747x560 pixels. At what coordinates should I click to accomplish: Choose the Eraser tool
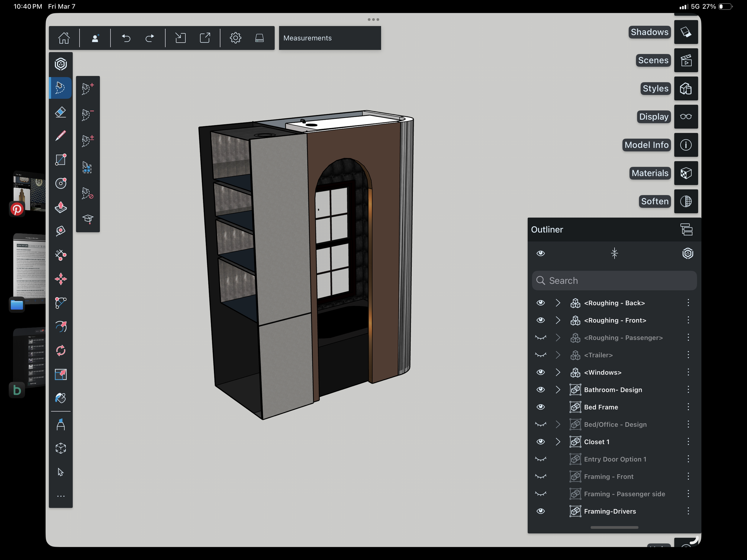click(x=61, y=112)
